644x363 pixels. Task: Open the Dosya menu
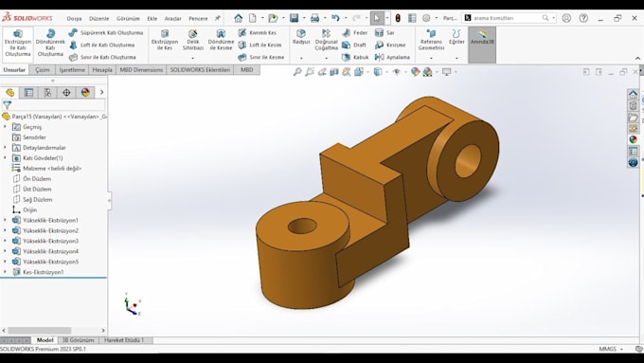click(x=74, y=19)
